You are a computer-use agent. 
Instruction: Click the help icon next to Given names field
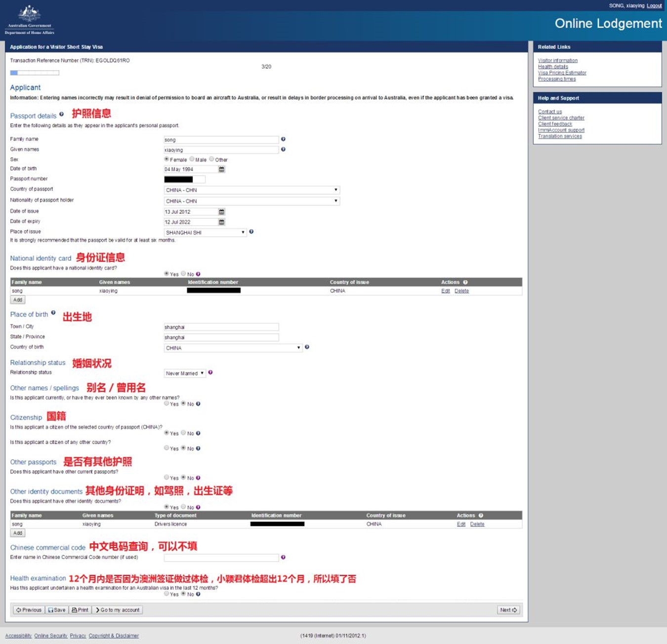click(283, 149)
